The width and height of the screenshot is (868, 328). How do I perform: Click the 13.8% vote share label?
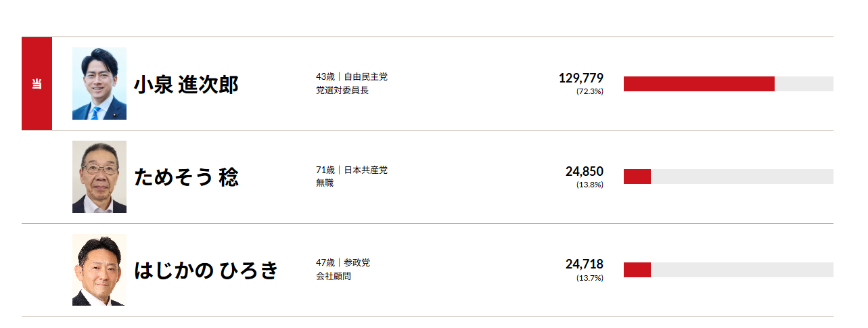tap(589, 185)
